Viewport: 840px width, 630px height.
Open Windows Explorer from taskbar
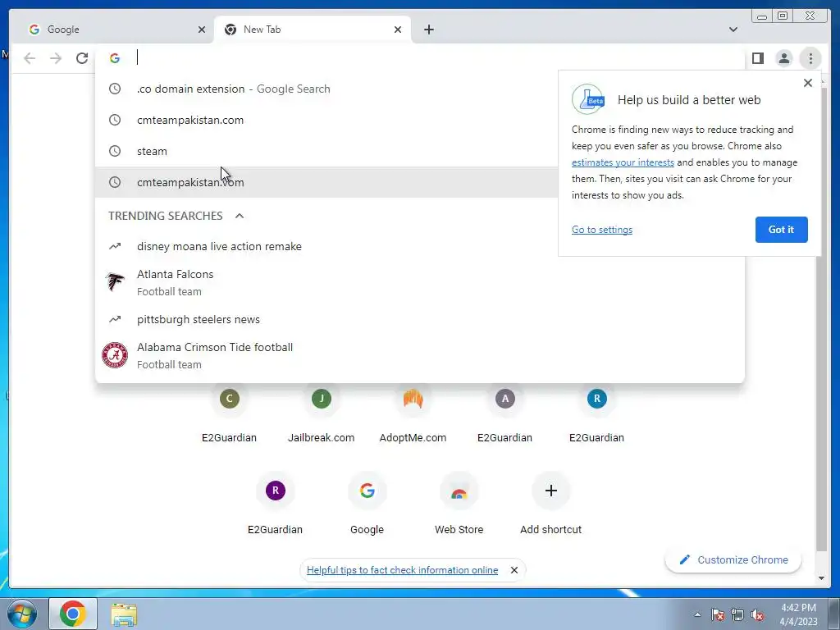tap(124, 614)
